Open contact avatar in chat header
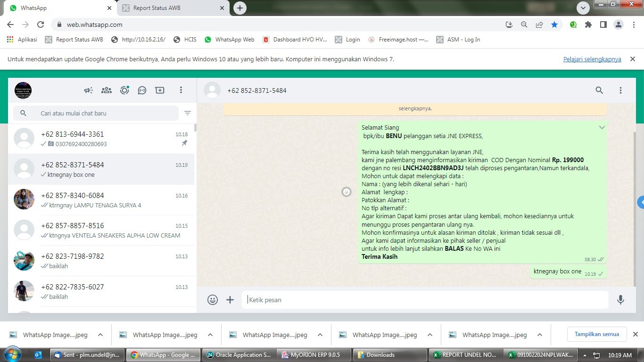This screenshot has height=362, width=644. pyautogui.click(x=212, y=90)
